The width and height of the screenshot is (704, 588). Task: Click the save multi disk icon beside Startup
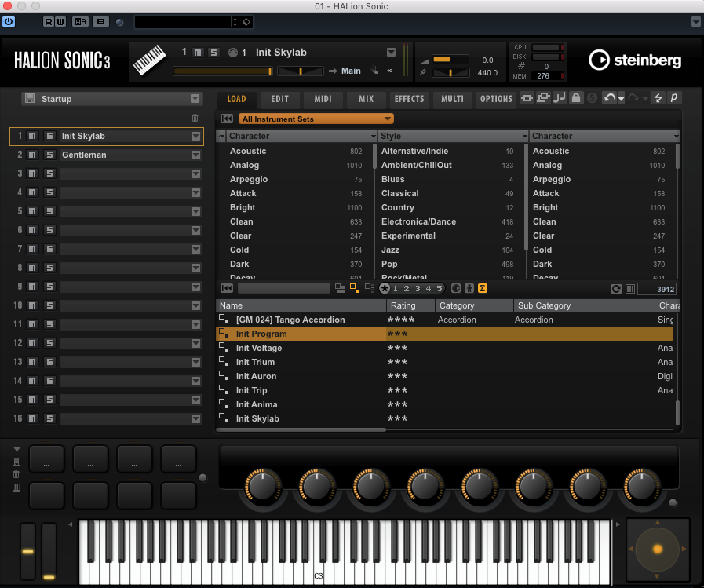coord(30,99)
